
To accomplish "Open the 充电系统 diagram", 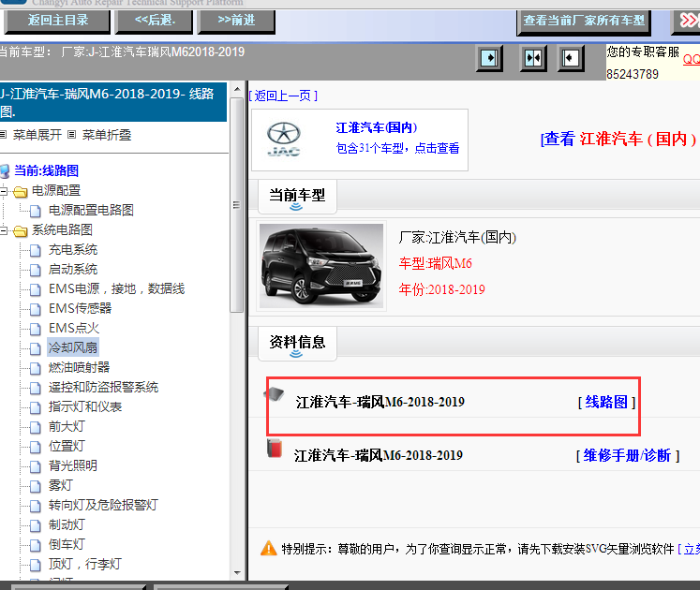I will click(x=73, y=249).
